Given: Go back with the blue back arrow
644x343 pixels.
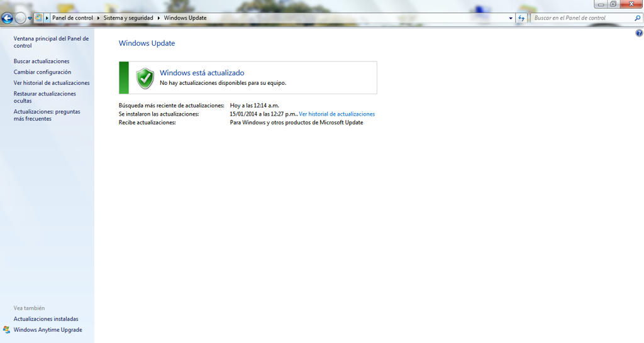Looking at the screenshot, I should click(x=7, y=18).
